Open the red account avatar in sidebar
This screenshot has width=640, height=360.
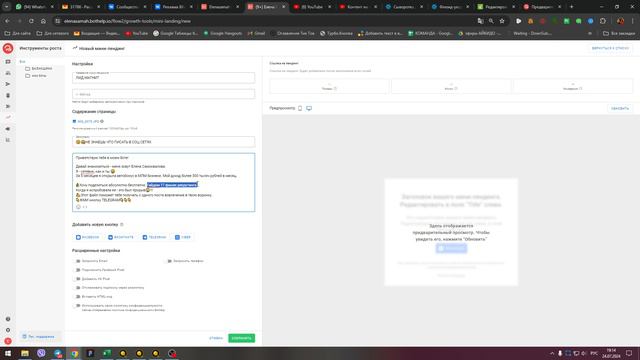pos(8,341)
